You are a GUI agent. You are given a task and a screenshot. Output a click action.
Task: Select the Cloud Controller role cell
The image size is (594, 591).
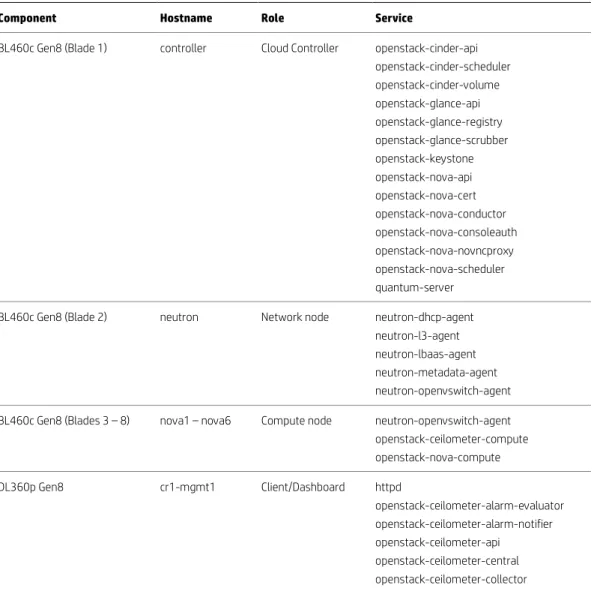click(300, 48)
